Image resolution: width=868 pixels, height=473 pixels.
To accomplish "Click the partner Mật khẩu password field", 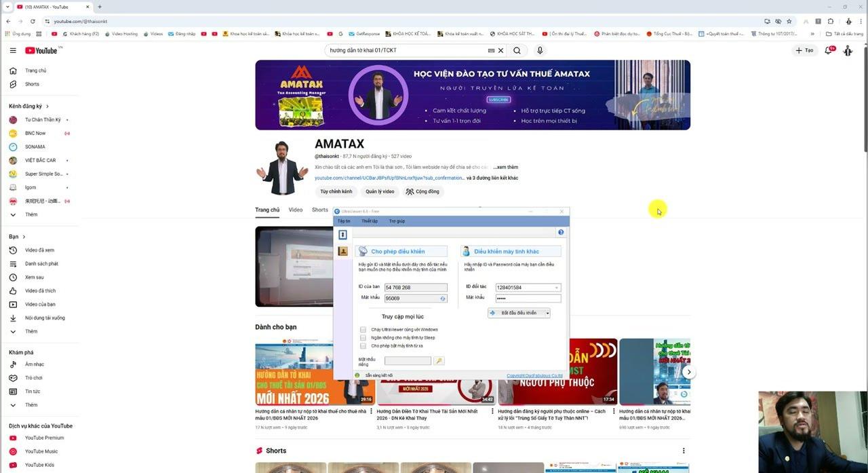I will pos(528,298).
